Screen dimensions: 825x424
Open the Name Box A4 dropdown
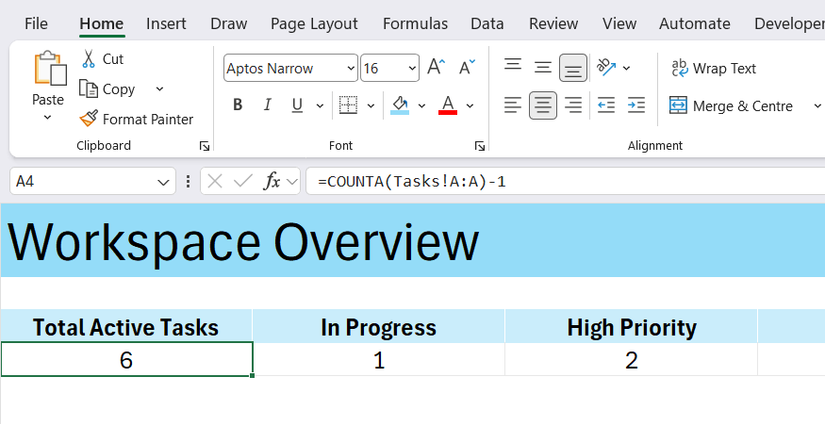tap(163, 182)
